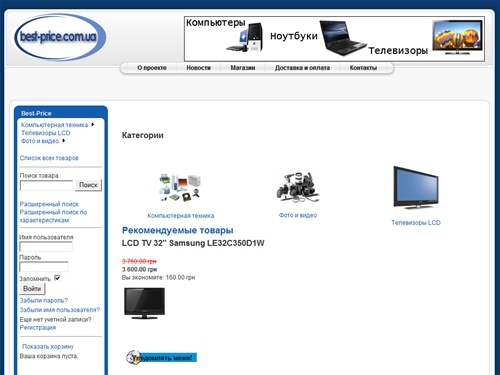Click the Поиск товара input field
The image size is (500, 375).
46,186
